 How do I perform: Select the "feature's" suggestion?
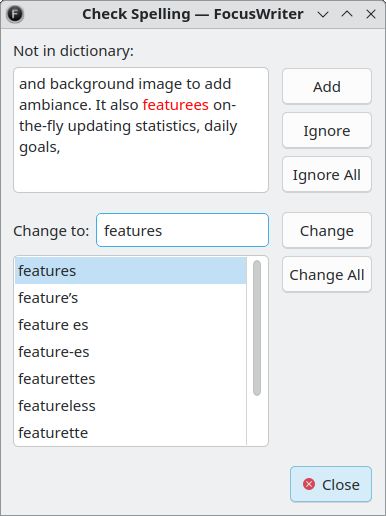(131, 298)
